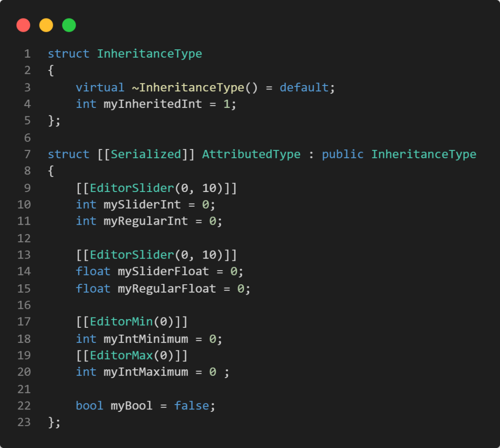Screen dimensions: 500x448
Task: Click the "EditorMin" attribute
Action: pyautogui.click(x=121, y=321)
